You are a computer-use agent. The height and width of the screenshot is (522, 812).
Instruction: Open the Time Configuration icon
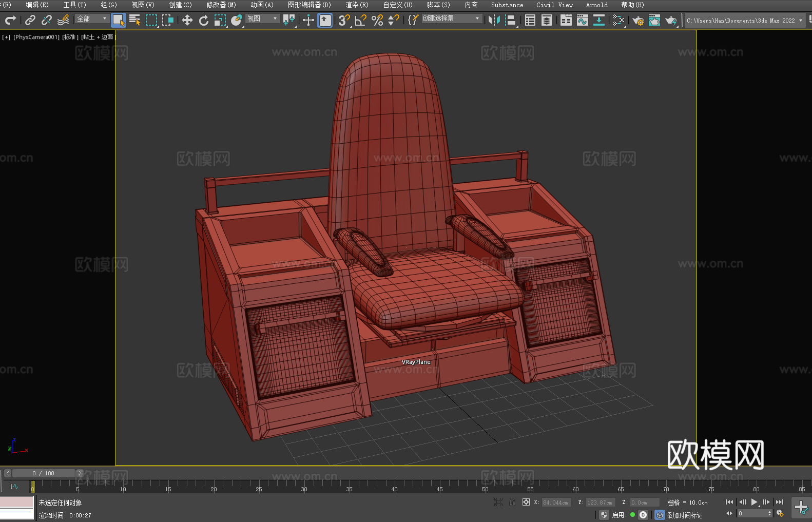pyautogui.click(x=780, y=513)
